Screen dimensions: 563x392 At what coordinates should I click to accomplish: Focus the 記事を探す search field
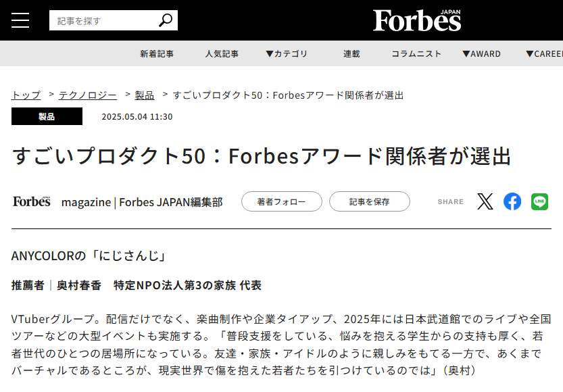(101, 20)
